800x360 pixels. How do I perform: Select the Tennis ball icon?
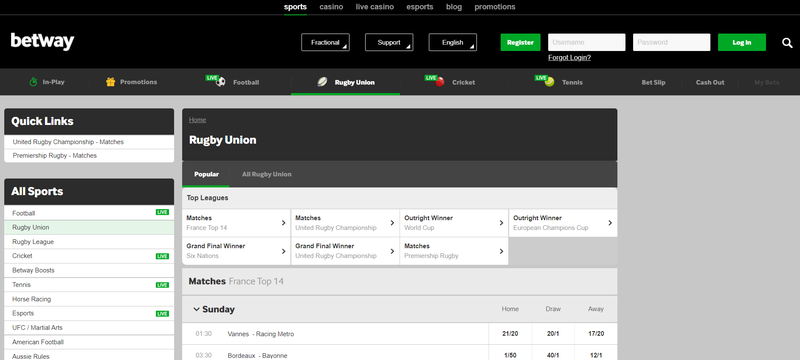(x=549, y=82)
